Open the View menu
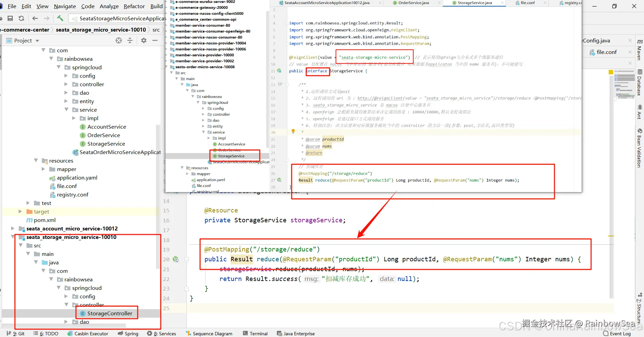The image size is (644, 337). click(42, 6)
